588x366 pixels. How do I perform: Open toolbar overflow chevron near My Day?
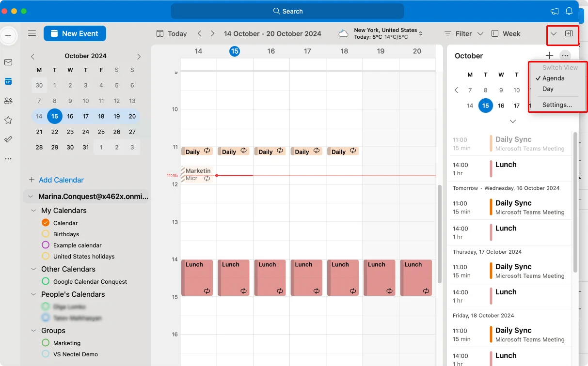554,33
